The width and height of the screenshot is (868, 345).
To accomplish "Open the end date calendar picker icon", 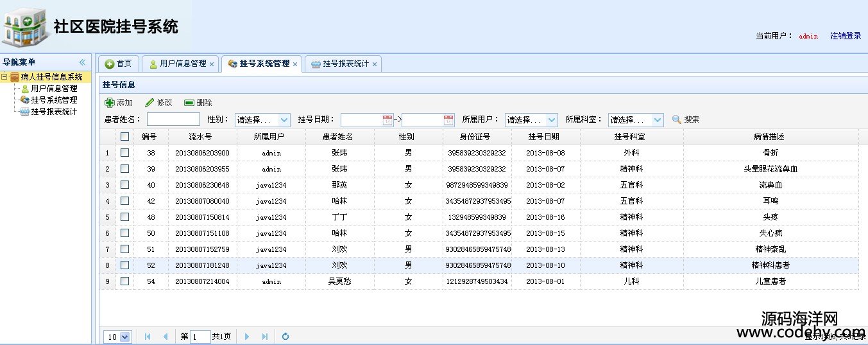I will pos(448,119).
